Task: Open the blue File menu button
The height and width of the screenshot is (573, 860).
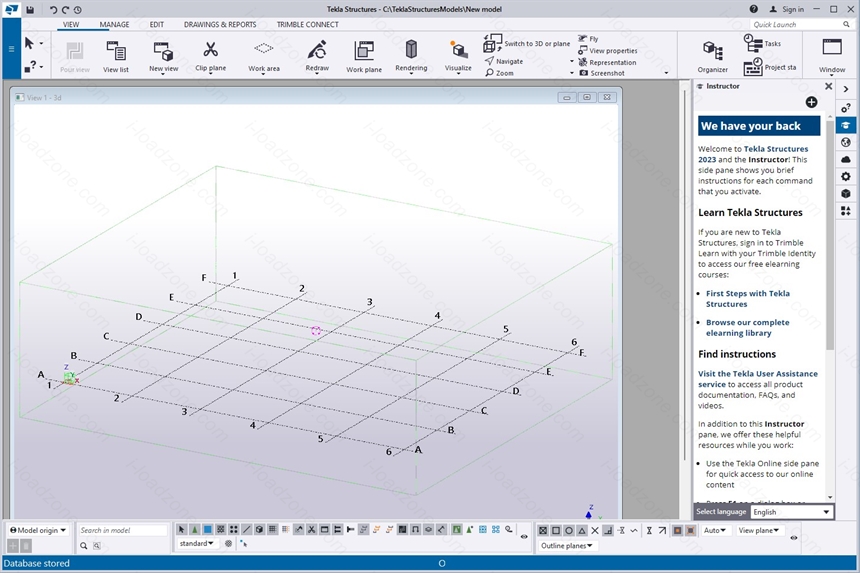Action: (x=12, y=48)
